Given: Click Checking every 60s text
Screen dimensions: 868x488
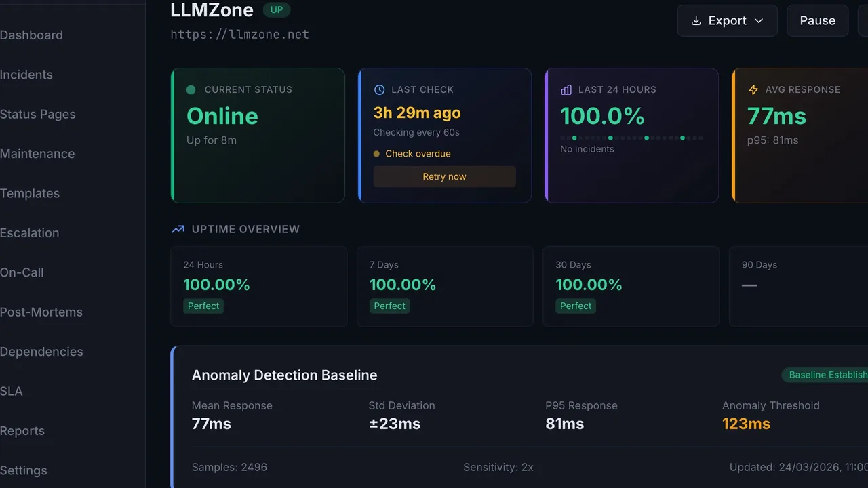Looking at the screenshot, I should [x=416, y=132].
